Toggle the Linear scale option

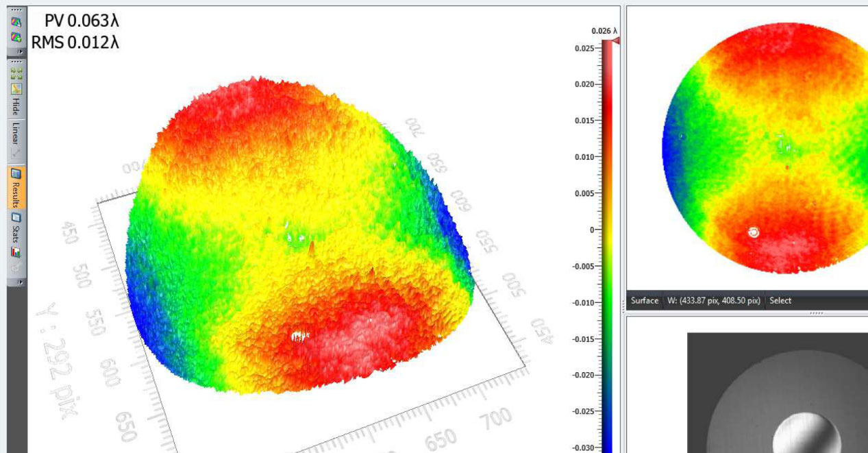coord(16,133)
